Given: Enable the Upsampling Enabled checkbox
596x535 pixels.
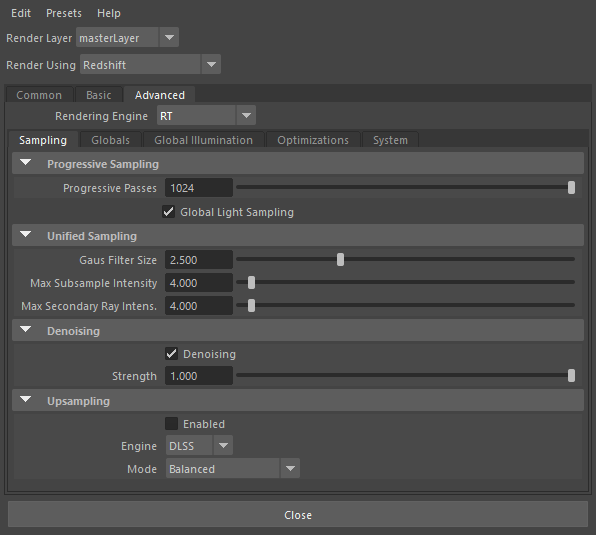Looking at the screenshot, I should [171, 424].
